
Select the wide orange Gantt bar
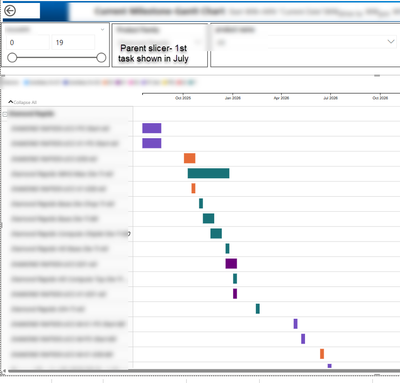pos(190,158)
